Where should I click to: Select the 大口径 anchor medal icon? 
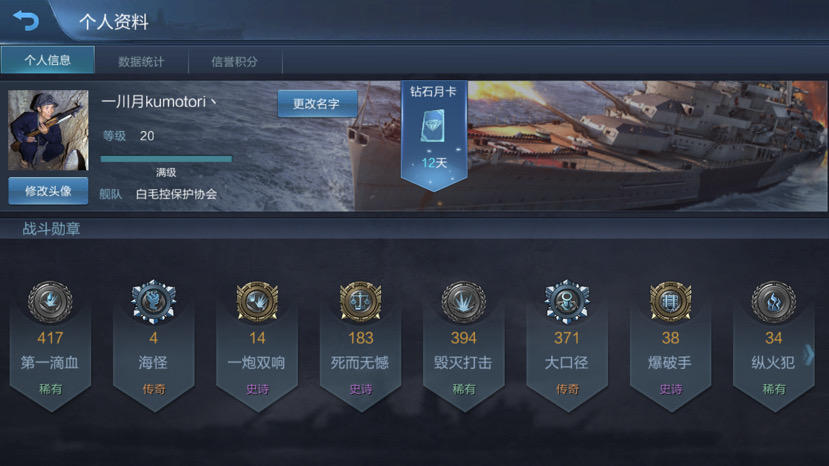pyautogui.click(x=567, y=302)
